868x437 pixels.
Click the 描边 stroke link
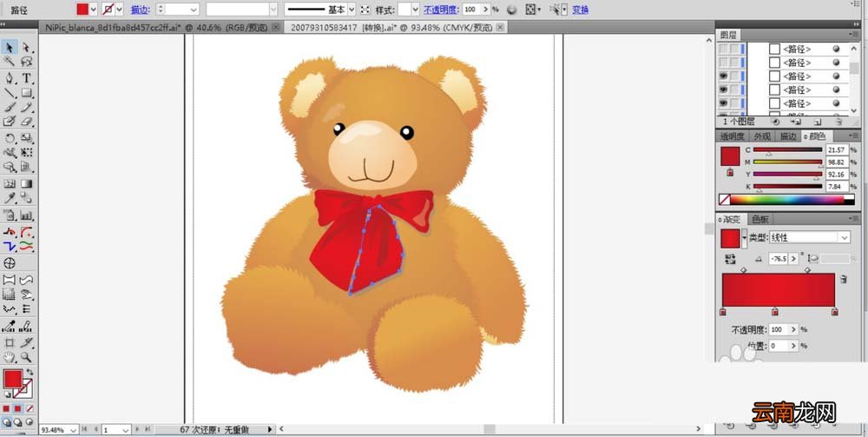click(x=140, y=10)
